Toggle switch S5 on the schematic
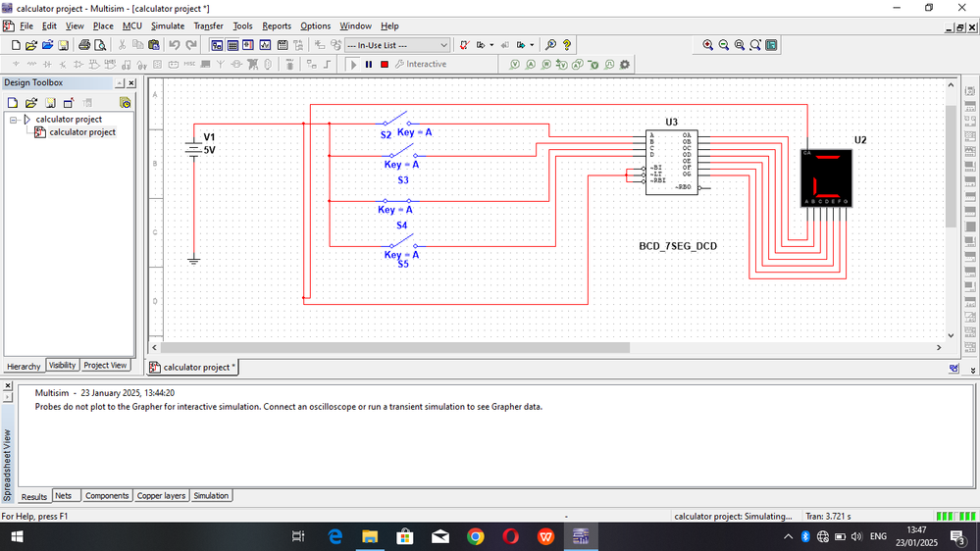 401,242
